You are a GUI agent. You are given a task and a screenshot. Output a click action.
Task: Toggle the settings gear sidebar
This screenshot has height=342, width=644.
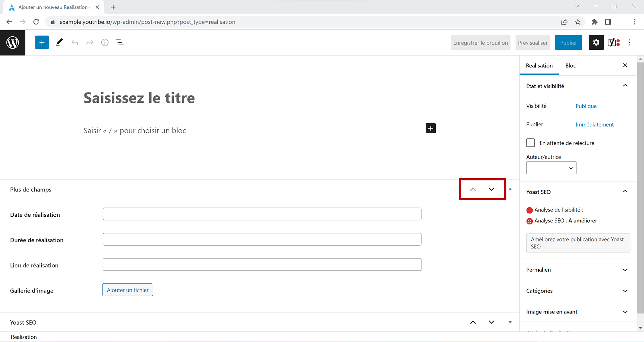point(596,43)
